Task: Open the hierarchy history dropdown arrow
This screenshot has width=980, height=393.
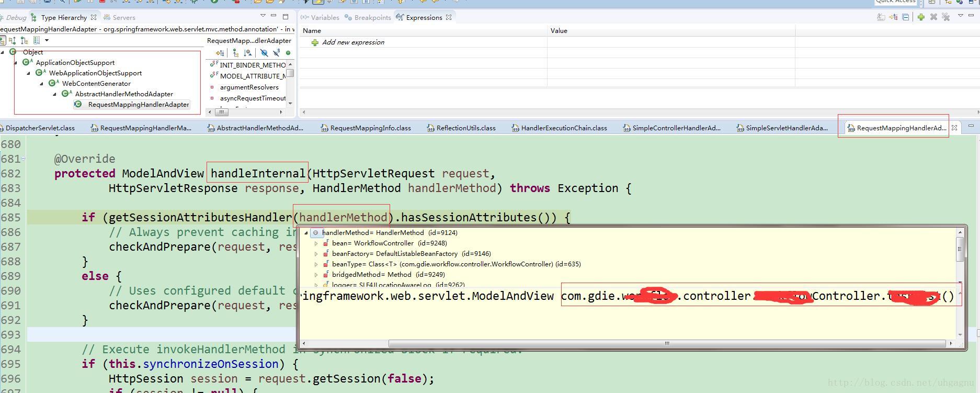Action: [x=47, y=40]
